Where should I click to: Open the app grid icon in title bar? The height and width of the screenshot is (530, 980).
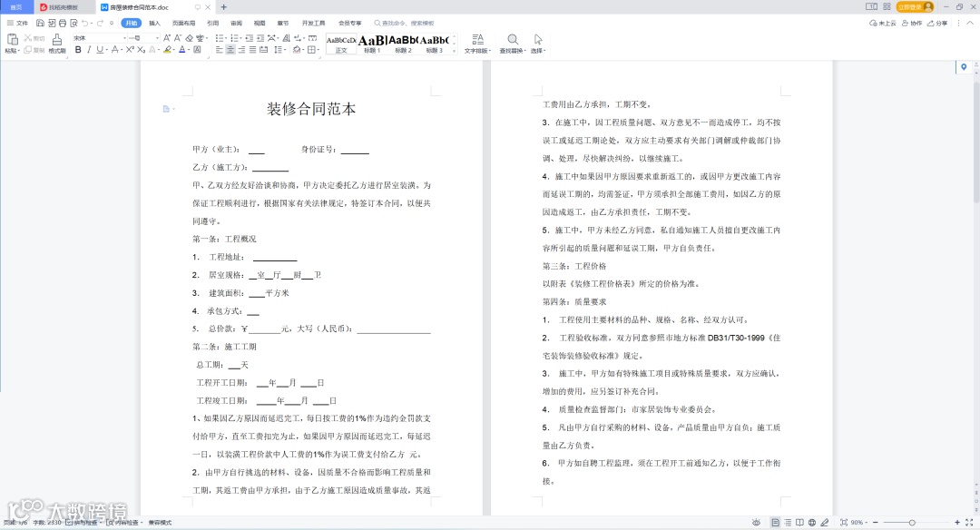(x=887, y=7)
